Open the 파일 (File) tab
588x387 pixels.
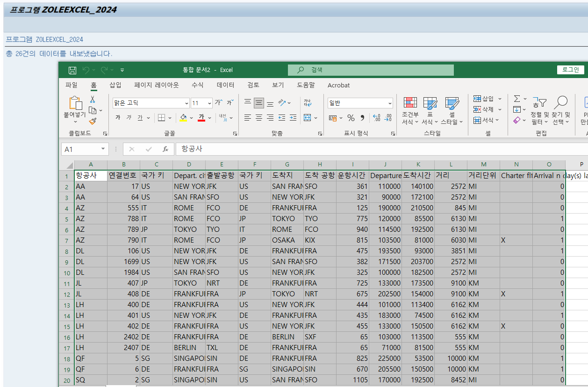pyautogui.click(x=72, y=85)
